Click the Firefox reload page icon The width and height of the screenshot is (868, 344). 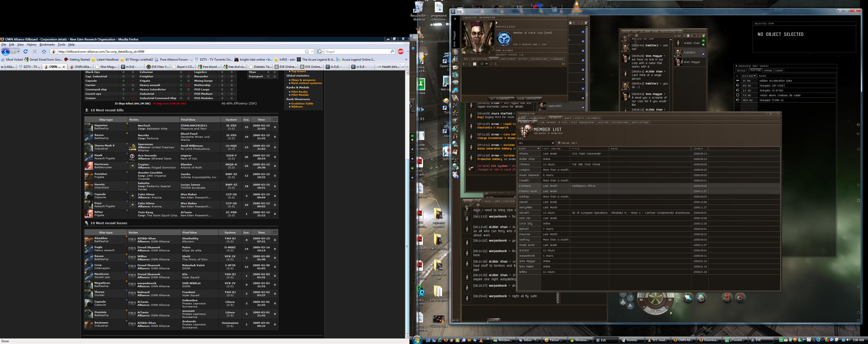click(26, 51)
